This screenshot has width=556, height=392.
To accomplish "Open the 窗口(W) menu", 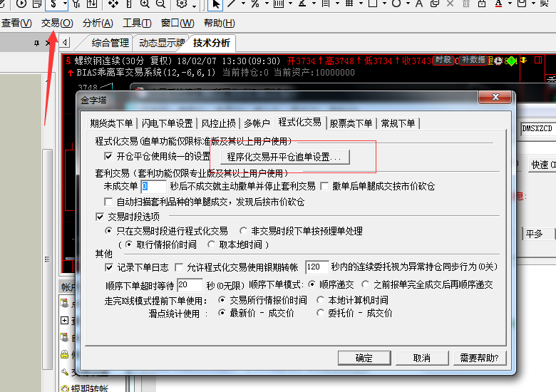I will [177, 23].
